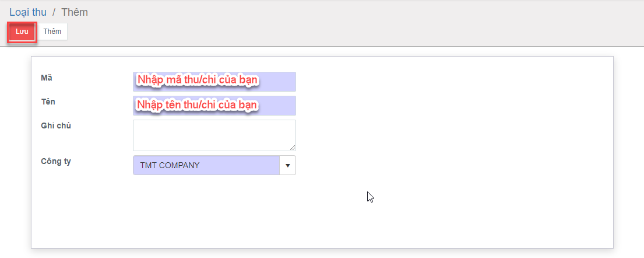The width and height of the screenshot is (644, 258).
Task: Focus the Tên name input field
Action: 214,105
